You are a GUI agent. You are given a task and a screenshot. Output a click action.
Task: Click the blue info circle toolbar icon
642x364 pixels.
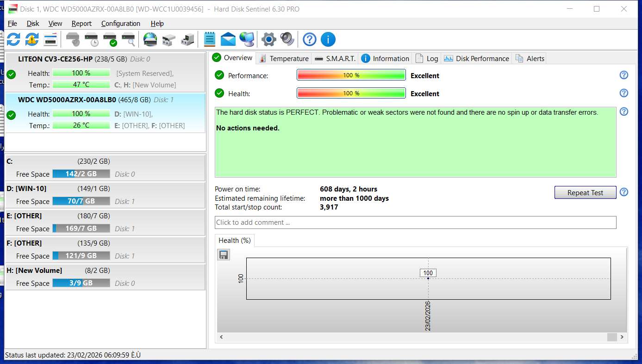tap(328, 40)
